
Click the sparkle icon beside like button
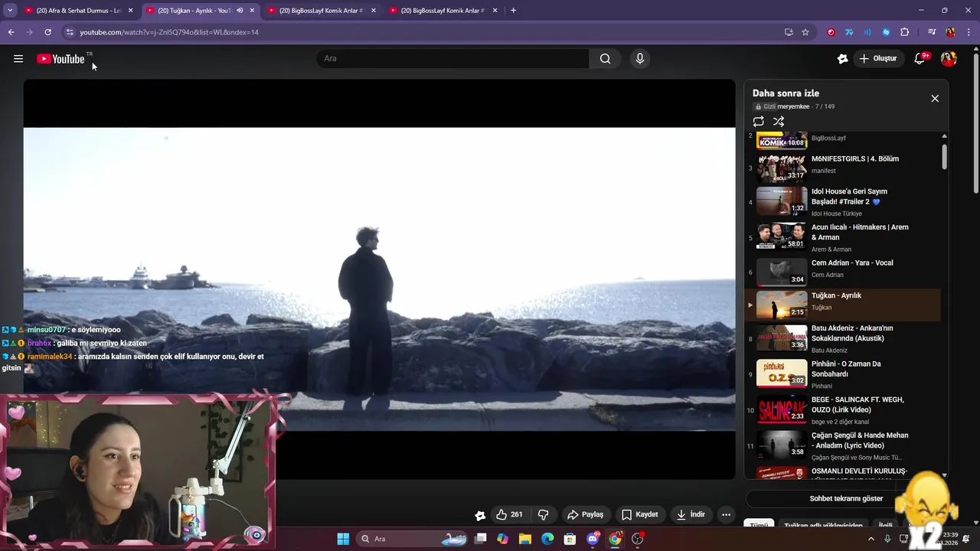coord(480,515)
